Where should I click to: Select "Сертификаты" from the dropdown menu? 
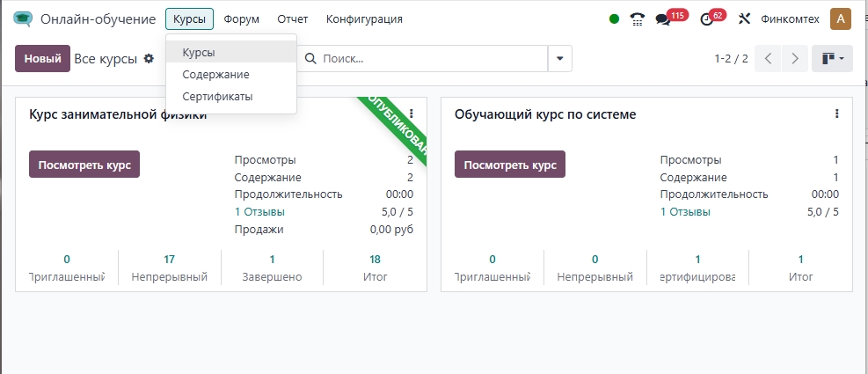point(217,96)
